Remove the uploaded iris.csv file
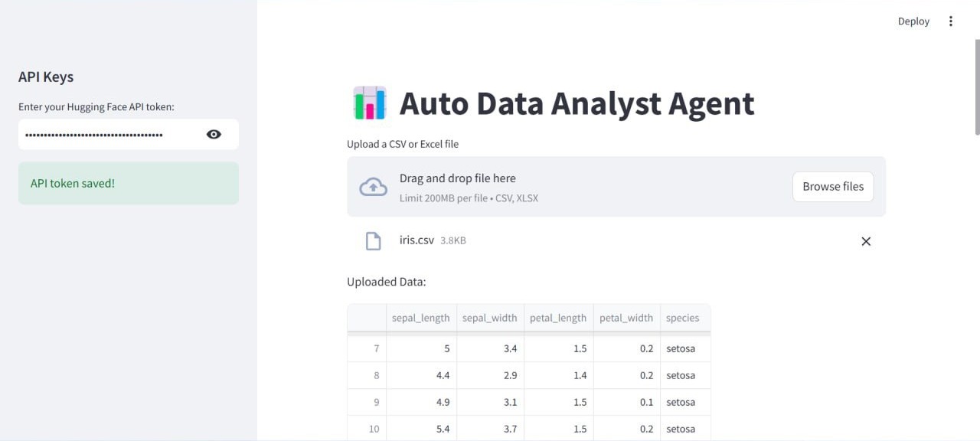980x441 pixels. click(866, 241)
